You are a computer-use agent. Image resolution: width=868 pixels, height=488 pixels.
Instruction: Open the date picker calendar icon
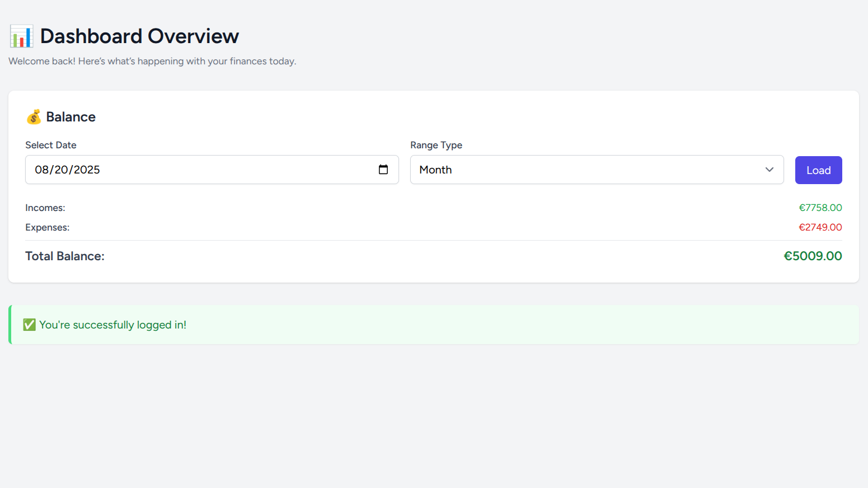click(383, 169)
